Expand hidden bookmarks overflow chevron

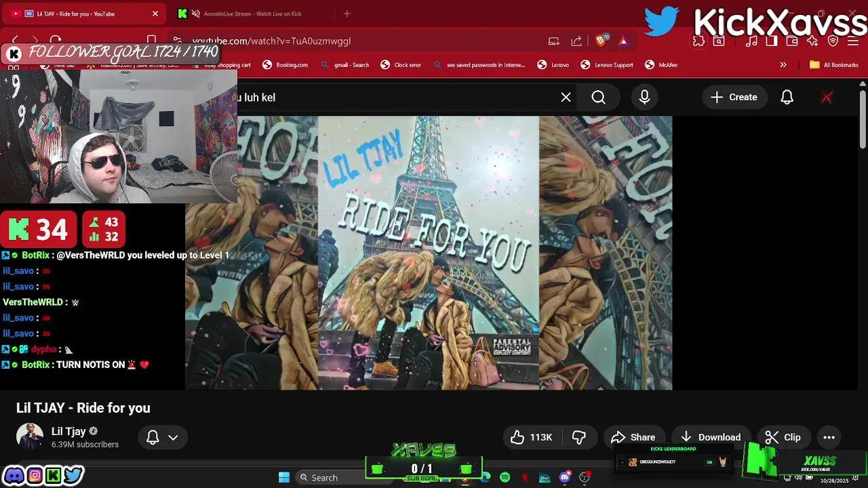tap(783, 65)
